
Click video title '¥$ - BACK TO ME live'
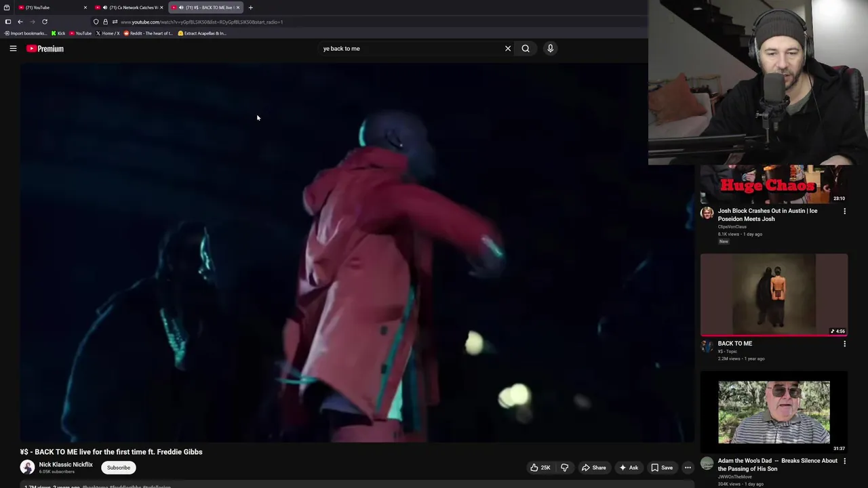(x=111, y=452)
